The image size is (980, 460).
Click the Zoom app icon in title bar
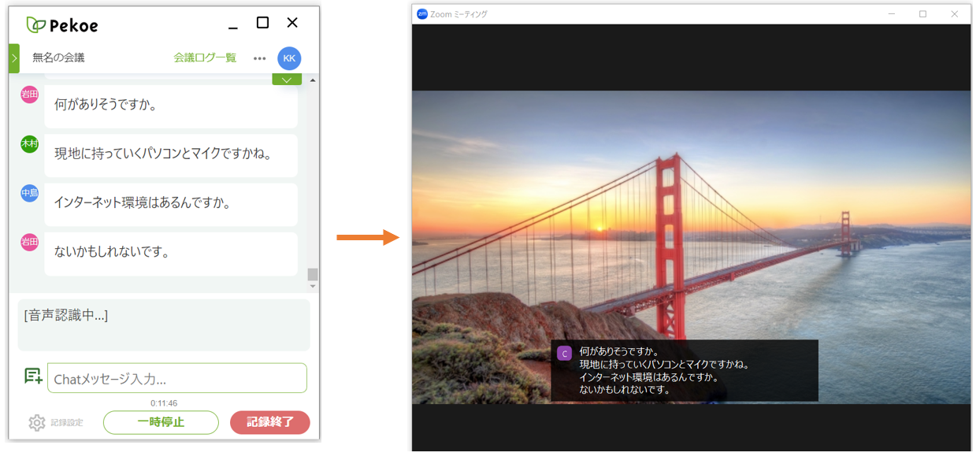pos(422,14)
